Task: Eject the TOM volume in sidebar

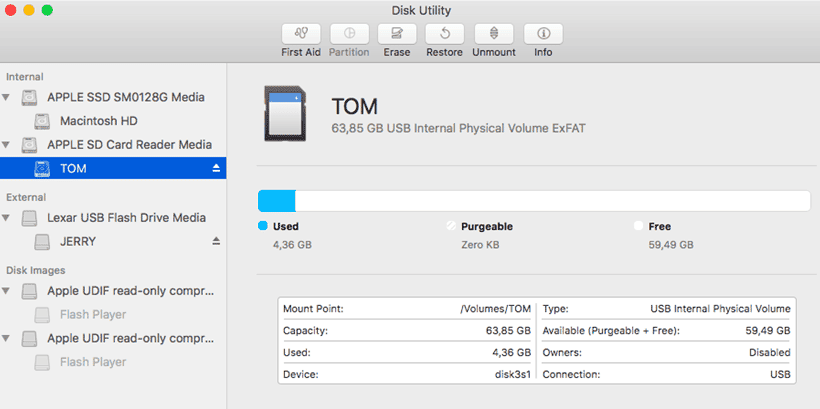Action: [x=216, y=168]
